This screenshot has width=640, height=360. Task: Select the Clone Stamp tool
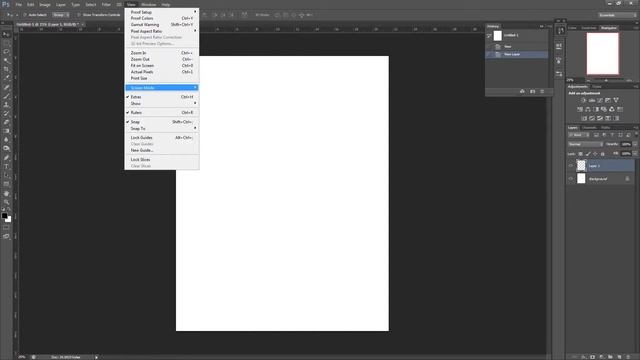click(x=6, y=105)
